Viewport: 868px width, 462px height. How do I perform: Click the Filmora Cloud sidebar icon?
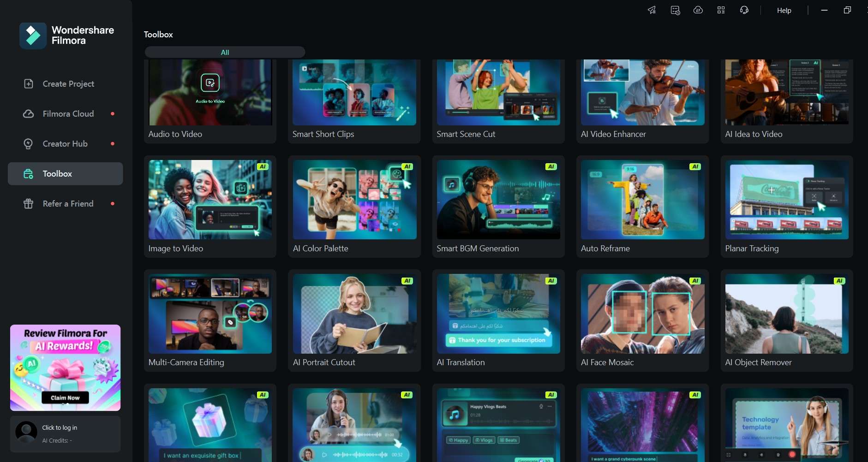tap(29, 114)
